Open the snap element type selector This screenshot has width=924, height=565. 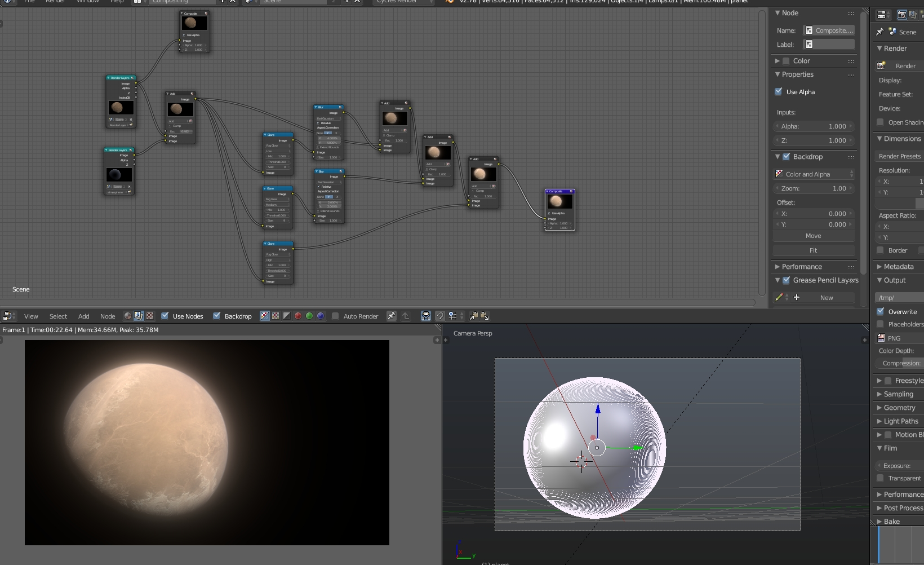coord(455,316)
